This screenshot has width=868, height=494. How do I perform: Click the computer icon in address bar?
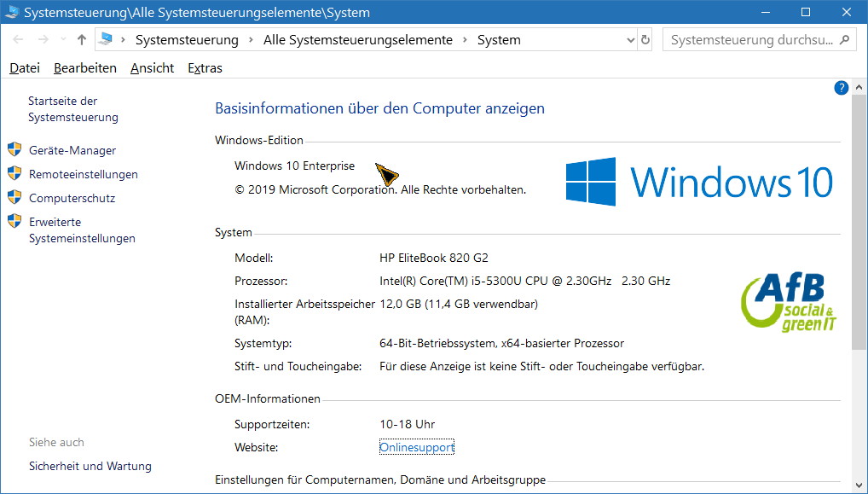tap(107, 39)
